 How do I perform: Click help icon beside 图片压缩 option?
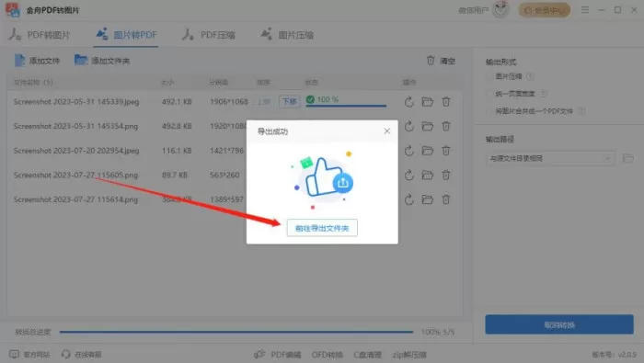pyautogui.click(x=529, y=76)
